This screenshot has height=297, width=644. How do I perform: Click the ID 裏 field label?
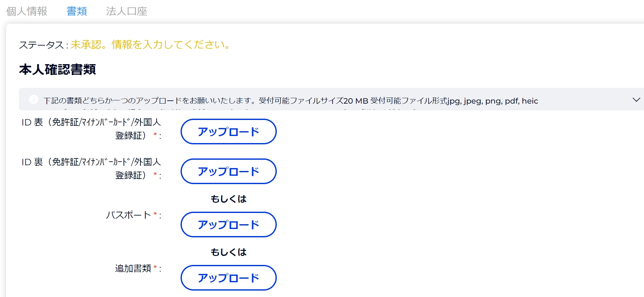tap(91, 168)
